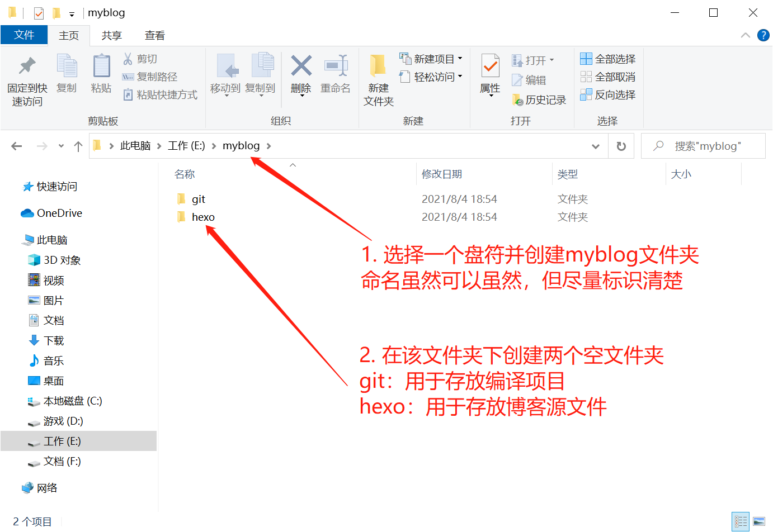The width and height of the screenshot is (773, 532).
Task: Select the git folder
Action: pos(191,199)
